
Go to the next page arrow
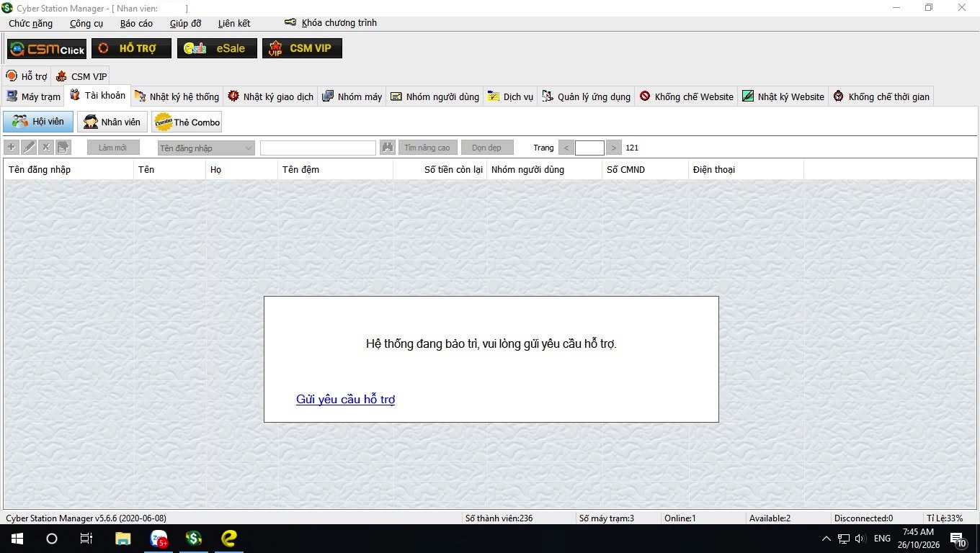tap(613, 148)
